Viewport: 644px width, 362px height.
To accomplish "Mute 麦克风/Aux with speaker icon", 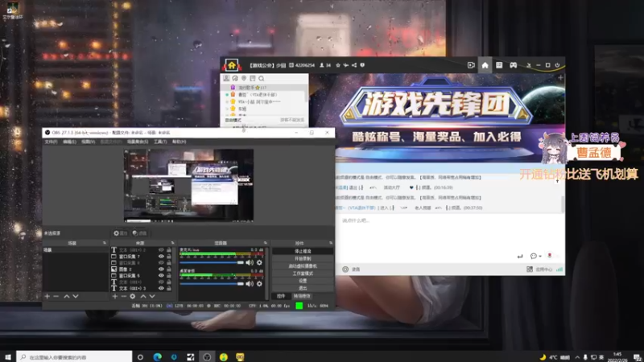I will pyautogui.click(x=250, y=262).
